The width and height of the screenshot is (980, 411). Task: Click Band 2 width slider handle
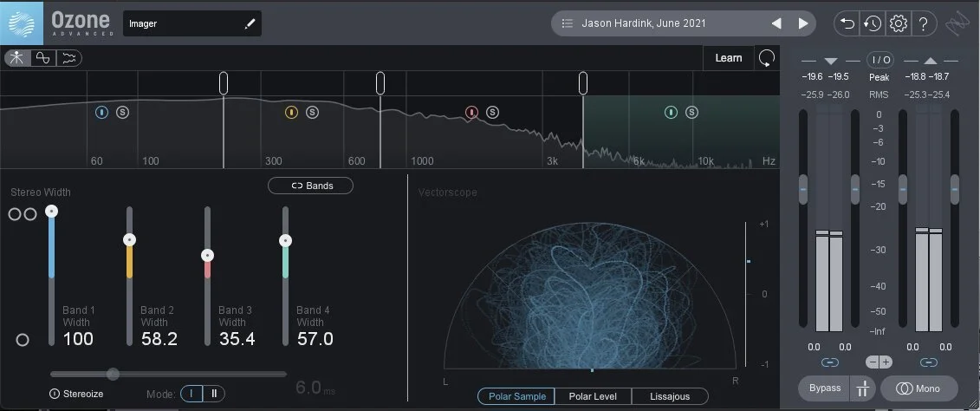pyautogui.click(x=129, y=239)
